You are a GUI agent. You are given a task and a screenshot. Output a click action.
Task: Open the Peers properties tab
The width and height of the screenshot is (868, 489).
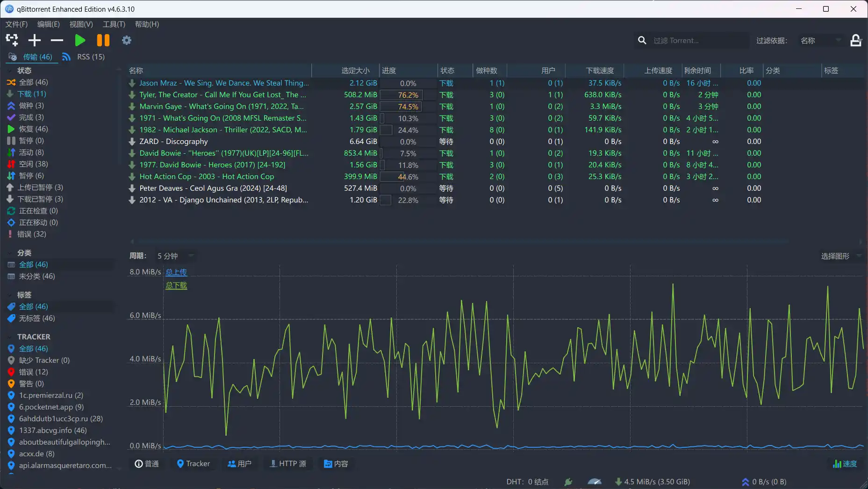[239, 464]
